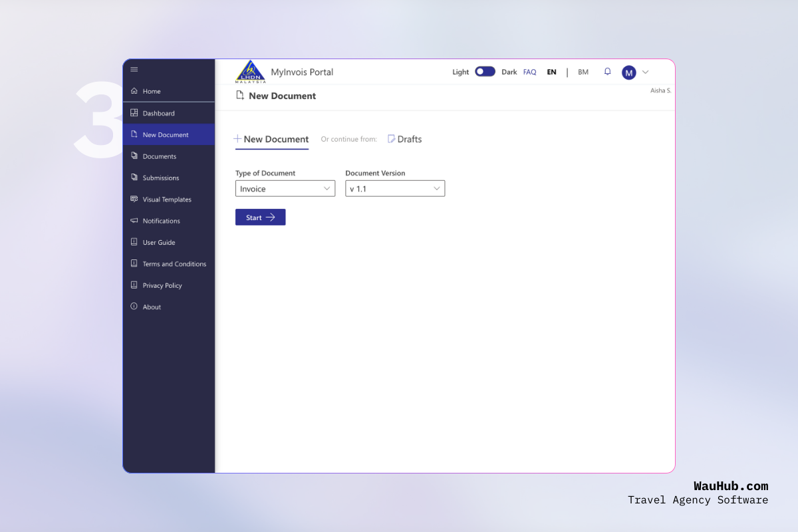Click the Notifications megaphone icon in sidebar
798x532 pixels.
tap(134, 221)
